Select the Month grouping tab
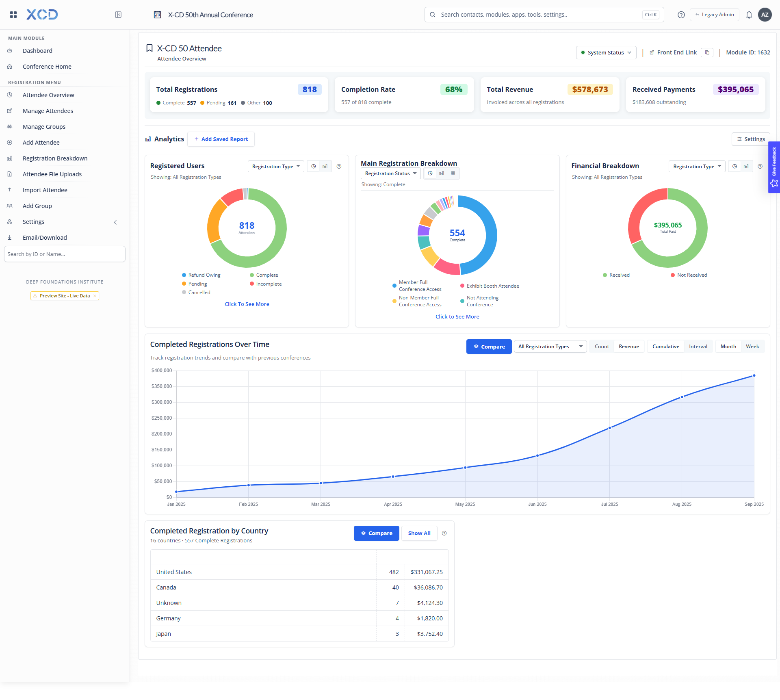 point(728,347)
